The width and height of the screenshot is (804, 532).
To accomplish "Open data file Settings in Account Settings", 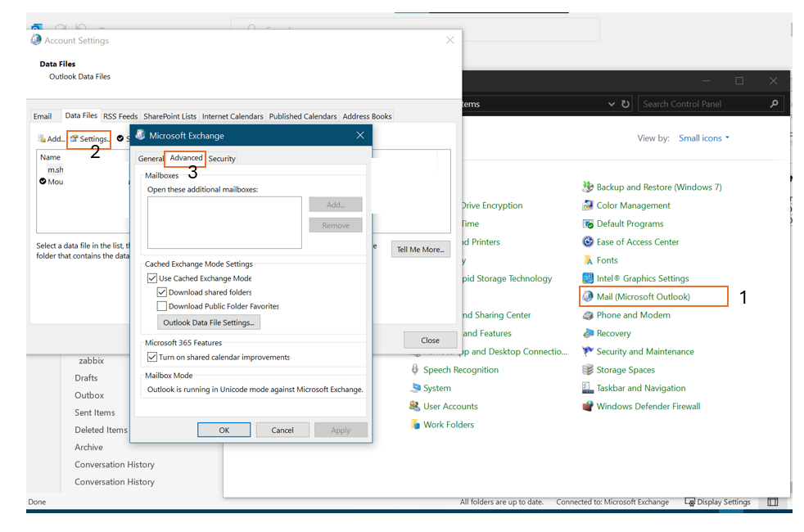I will [x=89, y=139].
